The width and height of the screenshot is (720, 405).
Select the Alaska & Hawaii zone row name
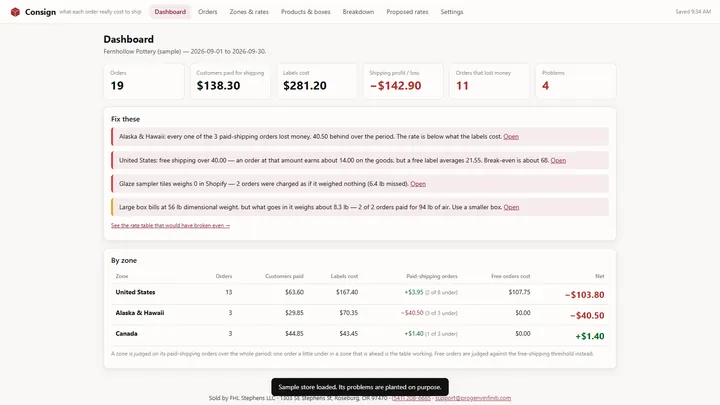tap(140, 313)
